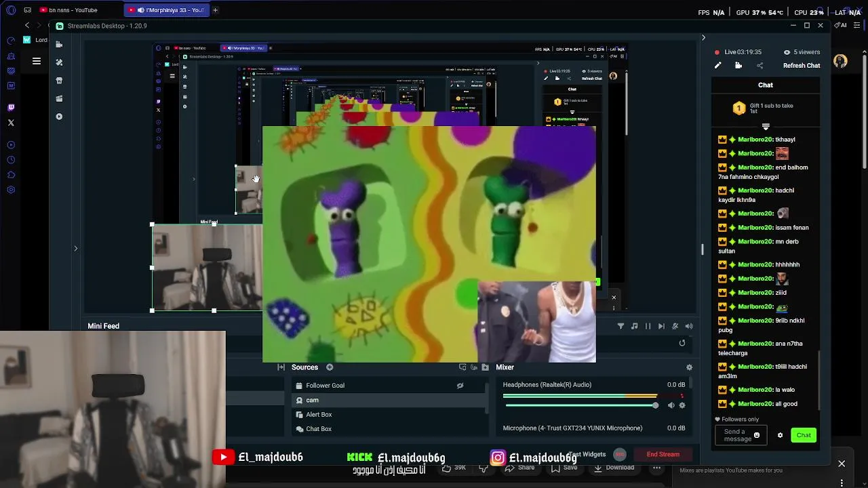Open the browser sidebar player icon
The height and width of the screenshot is (488, 868).
point(11,145)
